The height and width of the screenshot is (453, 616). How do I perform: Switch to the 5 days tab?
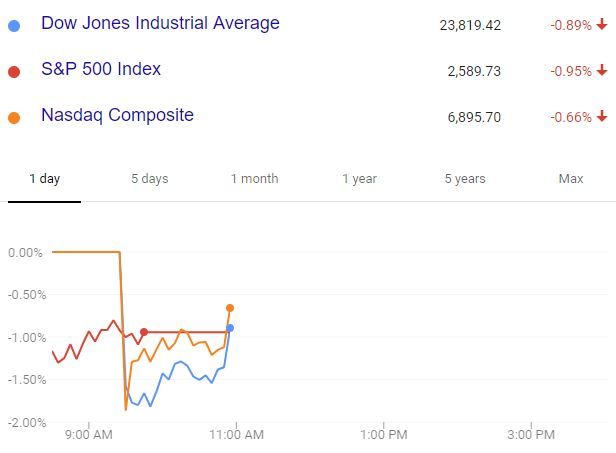point(149,179)
